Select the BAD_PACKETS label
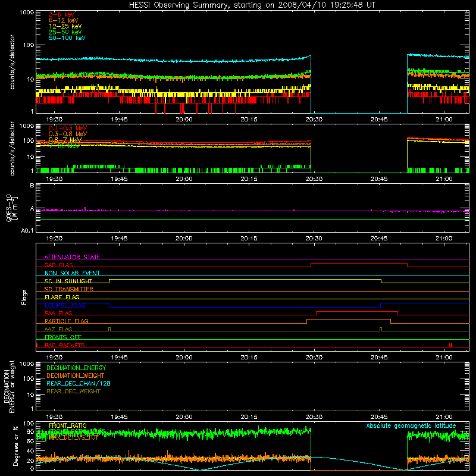This screenshot has width=476, height=476. tap(65, 345)
